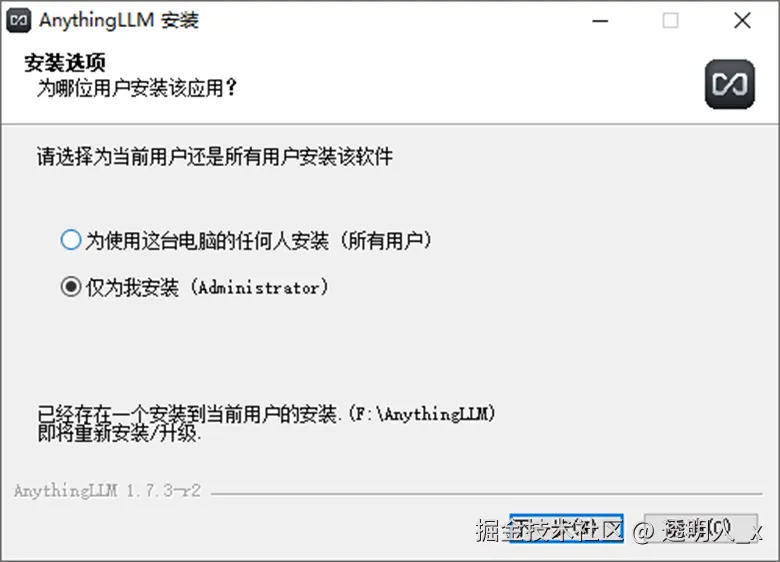Click the AnythingLLM icon in the title bar
The width and height of the screenshot is (780, 562).
[x=19, y=20]
